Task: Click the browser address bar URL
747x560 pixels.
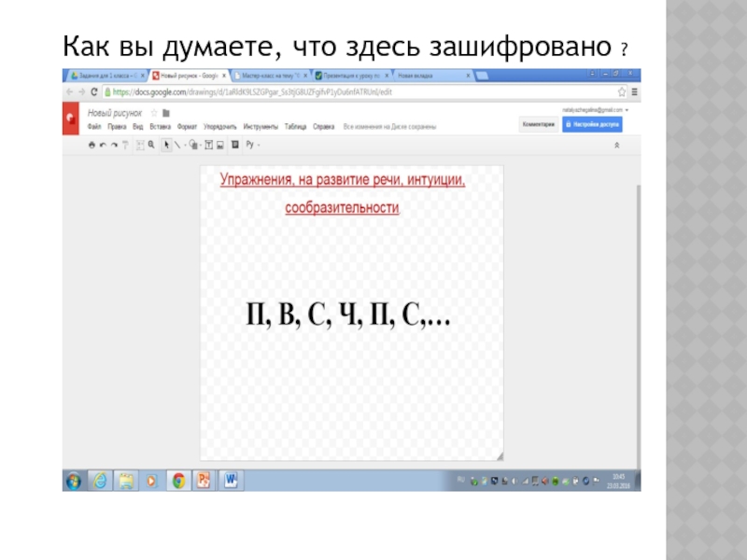Action: pos(243,92)
